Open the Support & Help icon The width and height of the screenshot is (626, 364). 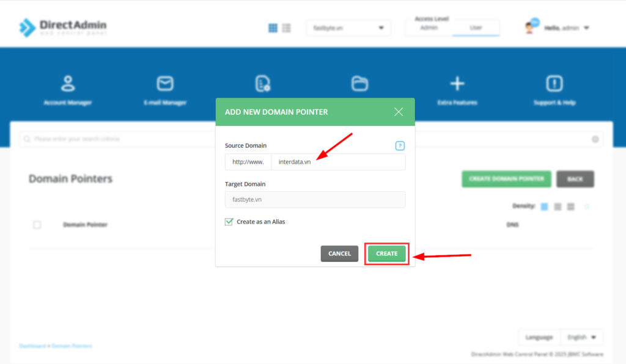554,84
